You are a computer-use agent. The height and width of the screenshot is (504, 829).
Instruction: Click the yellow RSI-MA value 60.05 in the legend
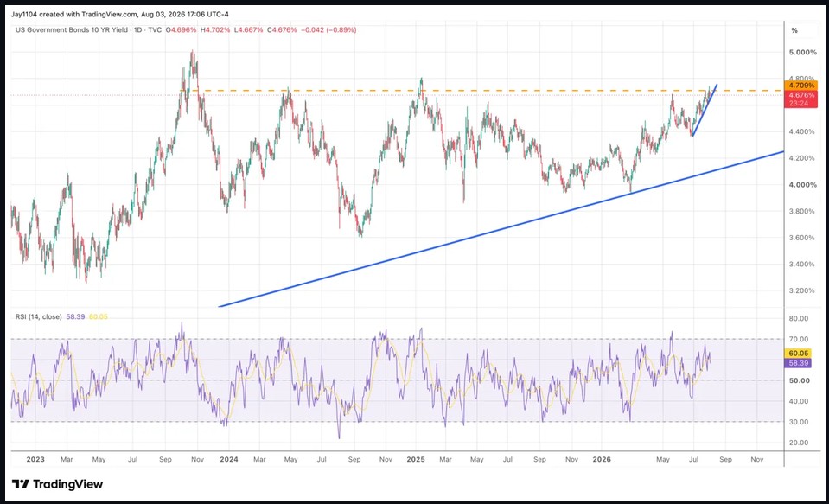click(99, 316)
